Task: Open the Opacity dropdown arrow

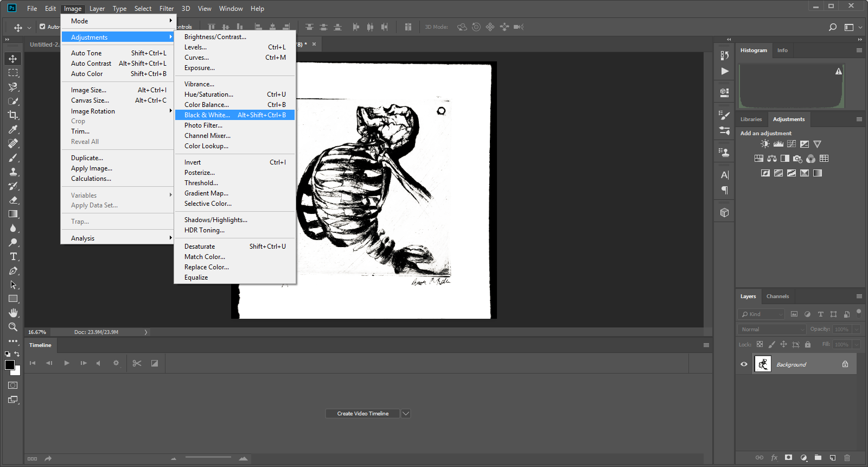Action: click(857, 329)
